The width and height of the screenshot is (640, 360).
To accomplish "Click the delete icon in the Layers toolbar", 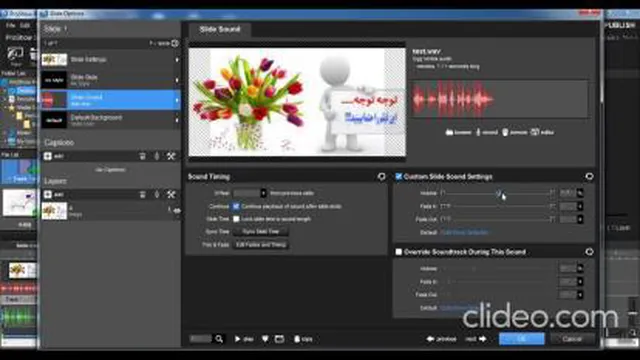I will pos(142,194).
